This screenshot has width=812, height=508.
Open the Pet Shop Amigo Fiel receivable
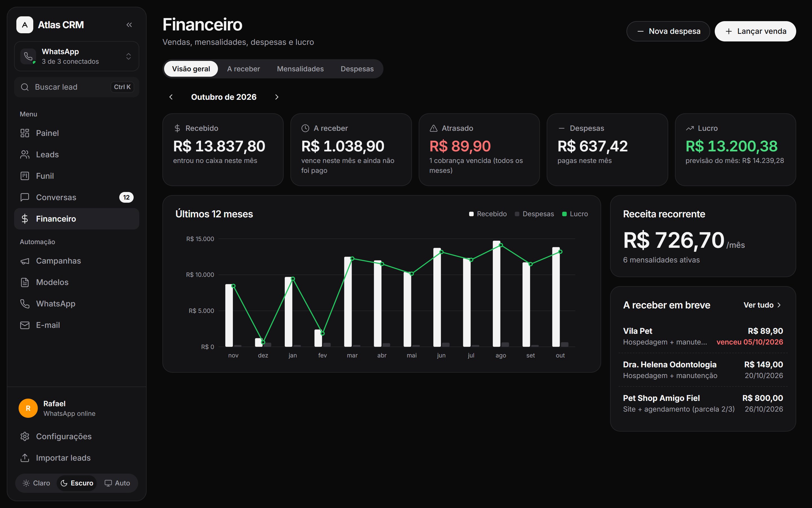(x=703, y=403)
